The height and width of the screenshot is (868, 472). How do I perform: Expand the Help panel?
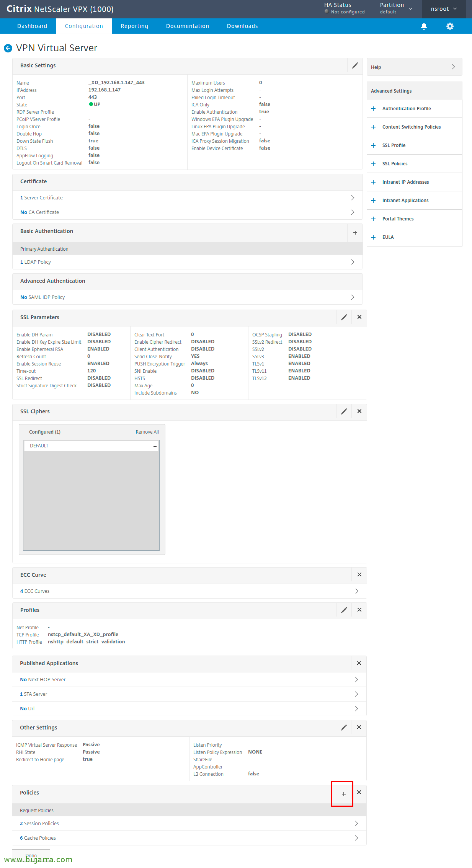(x=415, y=67)
